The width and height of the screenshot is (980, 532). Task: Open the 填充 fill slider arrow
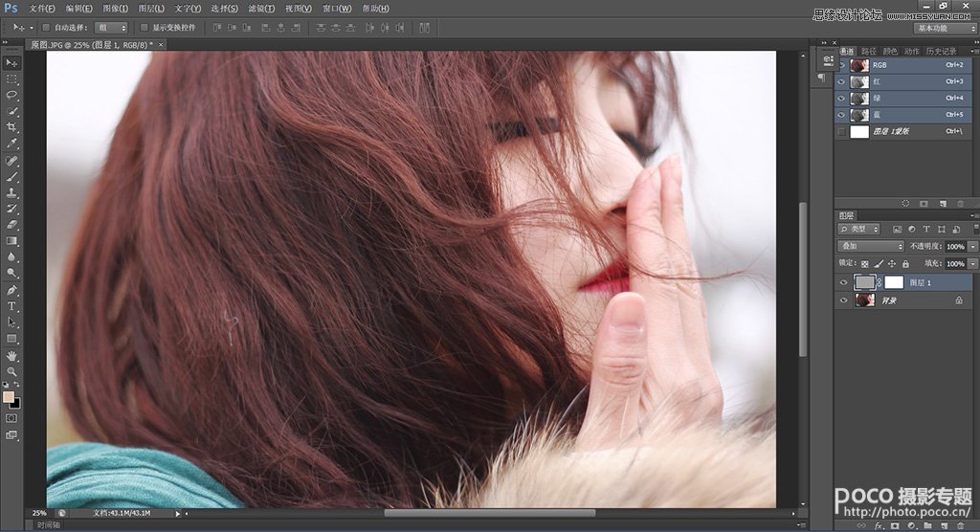pos(972,264)
